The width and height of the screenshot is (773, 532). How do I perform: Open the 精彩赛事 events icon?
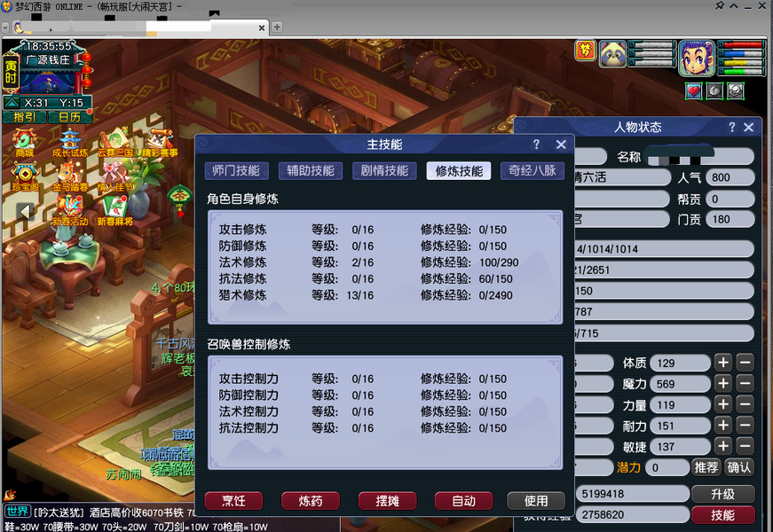(159, 143)
